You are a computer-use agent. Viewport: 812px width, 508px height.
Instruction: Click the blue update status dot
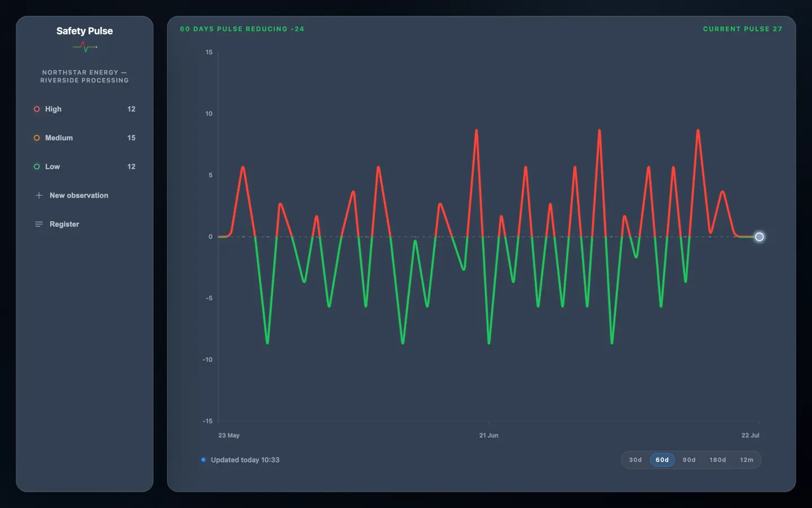[x=203, y=459]
